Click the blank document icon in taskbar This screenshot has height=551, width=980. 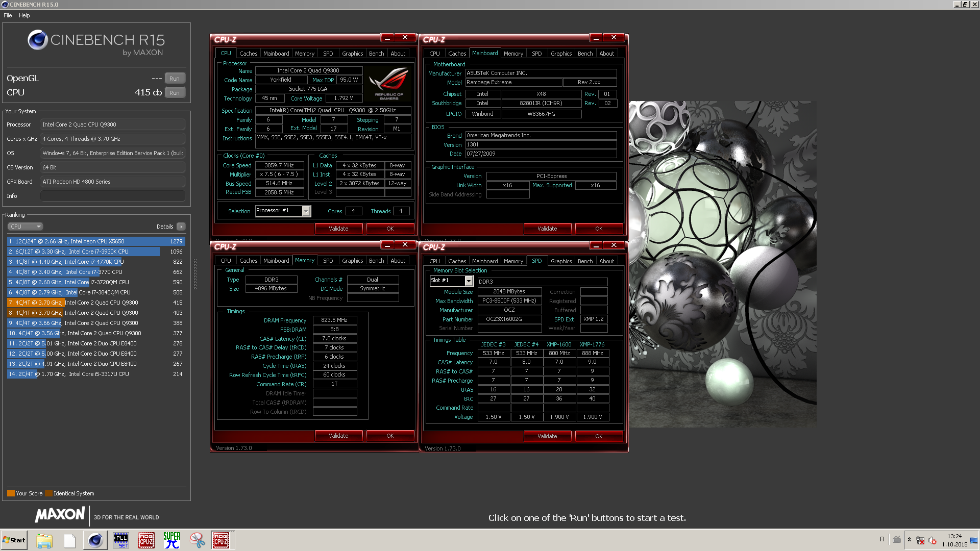click(x=70, y=540)
